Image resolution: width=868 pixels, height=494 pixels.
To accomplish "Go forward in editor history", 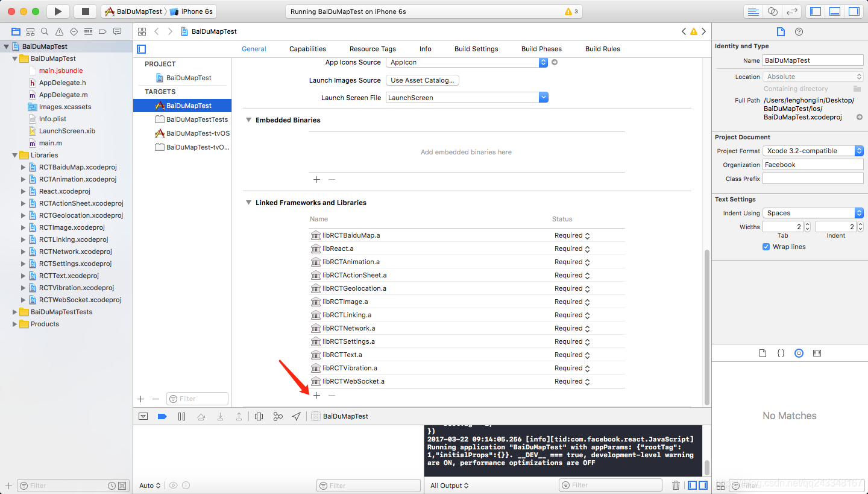I will point(171,31).
